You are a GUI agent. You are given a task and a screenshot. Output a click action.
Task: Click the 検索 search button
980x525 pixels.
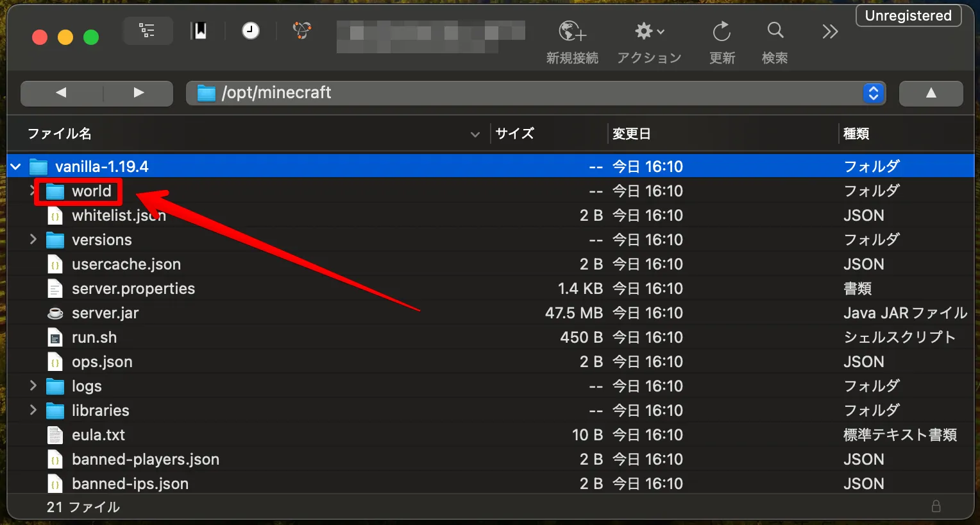click(x=775, y=42)
